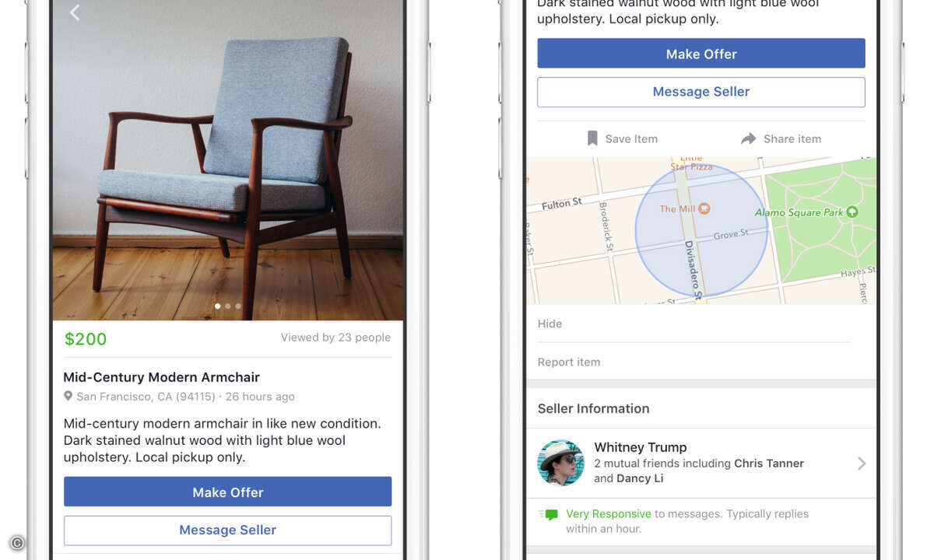934x560 pixels.
Task: Tap the back arrow on the chair photo
Action: (75, 12)
